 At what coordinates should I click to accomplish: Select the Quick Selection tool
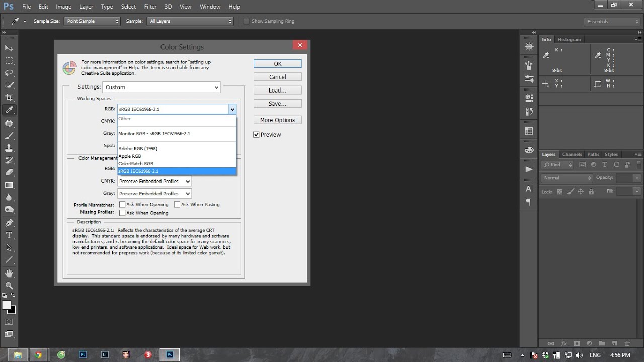9,85
